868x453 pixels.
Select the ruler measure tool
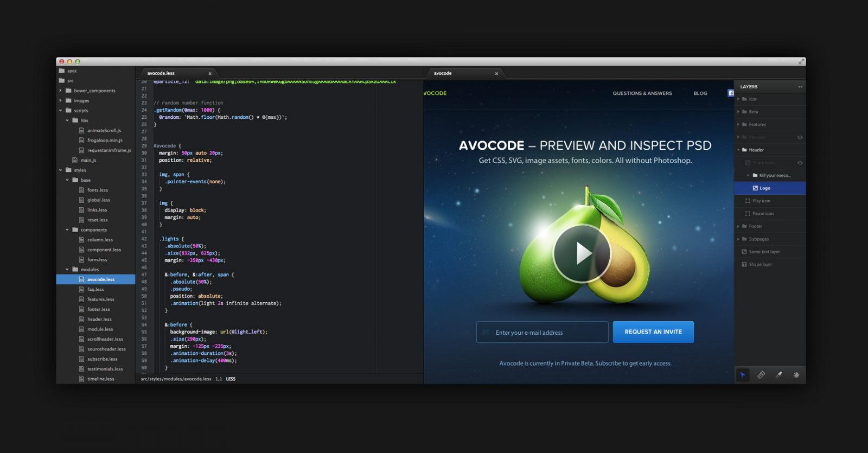(x=761, y=375)
